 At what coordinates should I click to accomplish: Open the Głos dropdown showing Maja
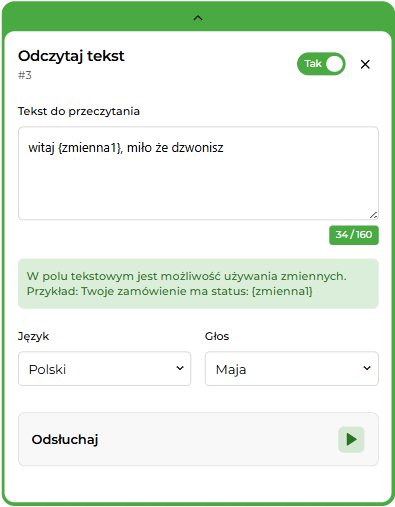tap(292, 369)
